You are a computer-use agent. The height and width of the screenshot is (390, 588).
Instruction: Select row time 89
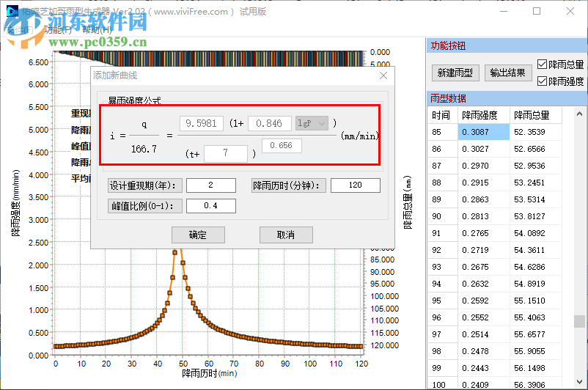[443, 199]
